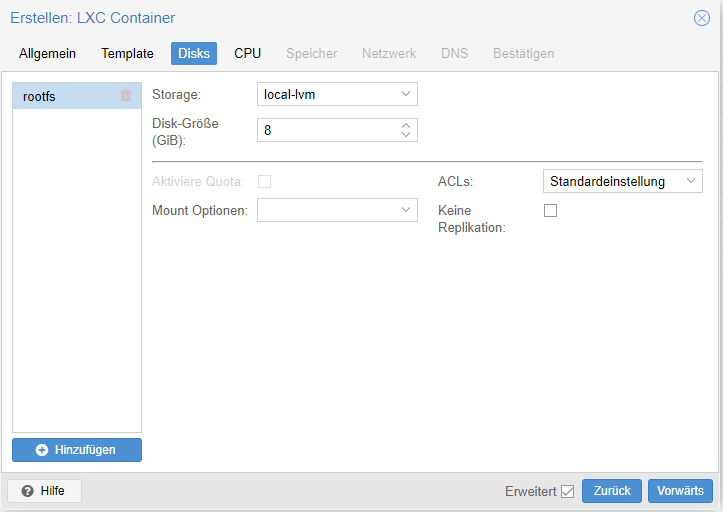Click the decrease arrow on Disk-Größe
The width and height of the screenshot is (723, 512).
[x=406, y=135]
